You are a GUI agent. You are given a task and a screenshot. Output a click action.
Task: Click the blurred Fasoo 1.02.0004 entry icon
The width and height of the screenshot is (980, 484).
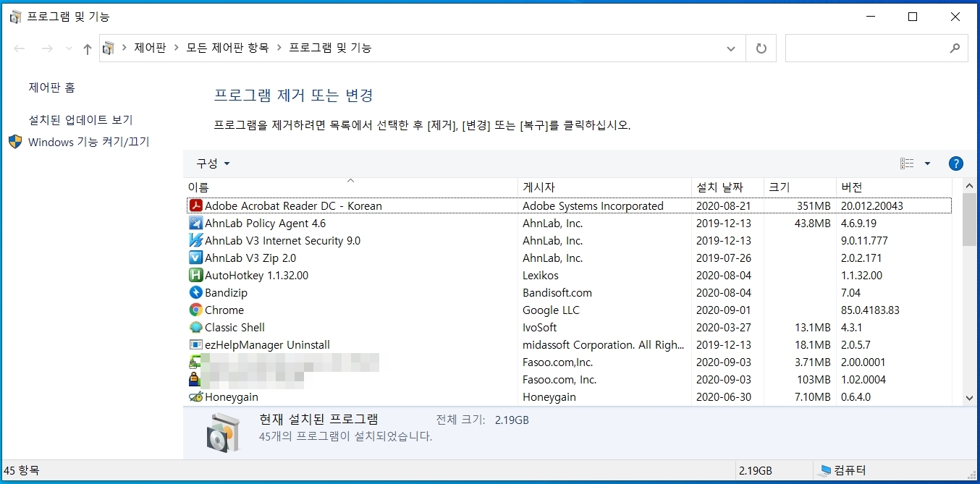point(195,380)
